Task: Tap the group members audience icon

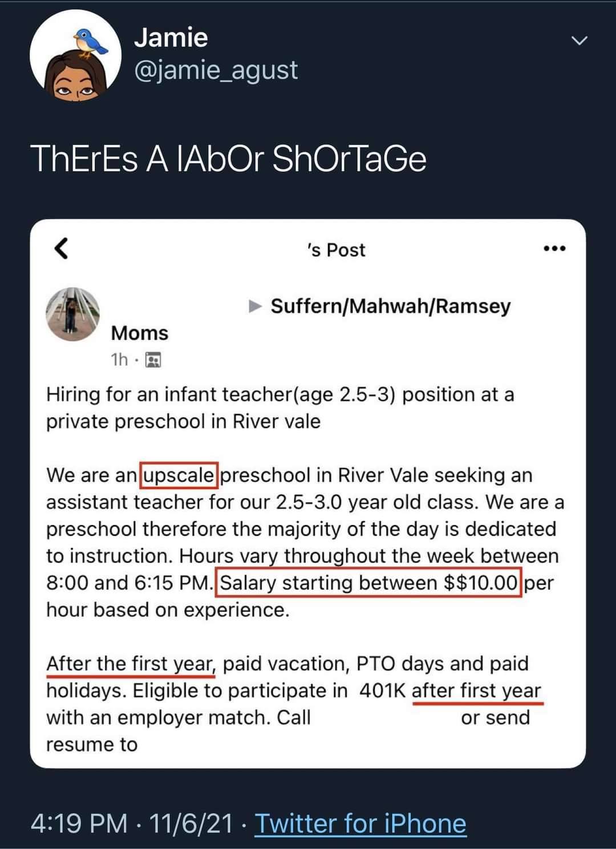Action: tap(153, 360)
